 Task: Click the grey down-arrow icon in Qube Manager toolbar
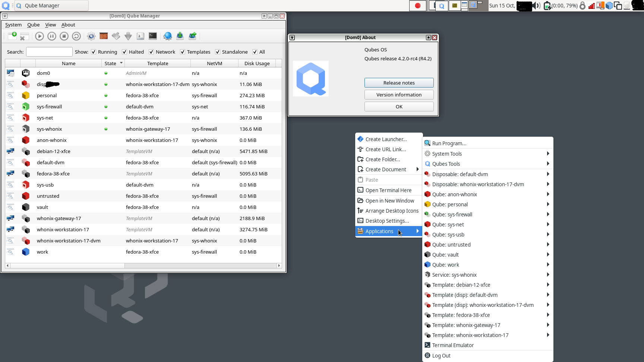pyautogui.click(x=128, y=36)
